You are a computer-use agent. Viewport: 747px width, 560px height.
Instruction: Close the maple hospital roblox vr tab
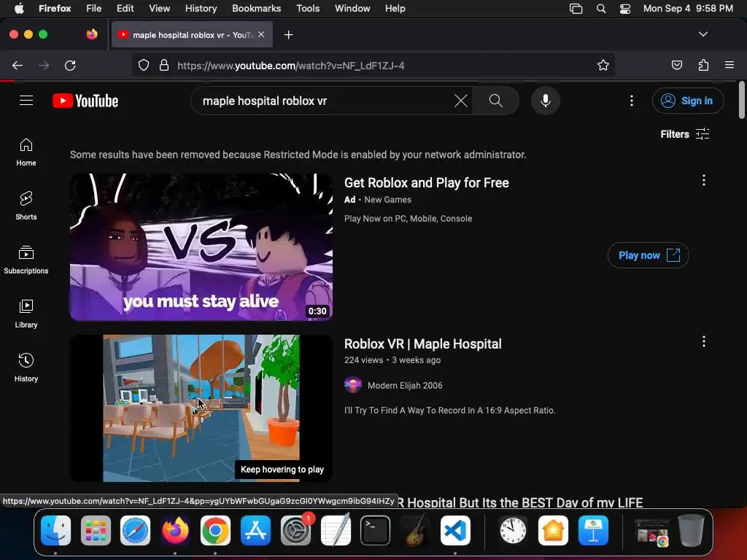pyautogui.click(x=261, y=34)
